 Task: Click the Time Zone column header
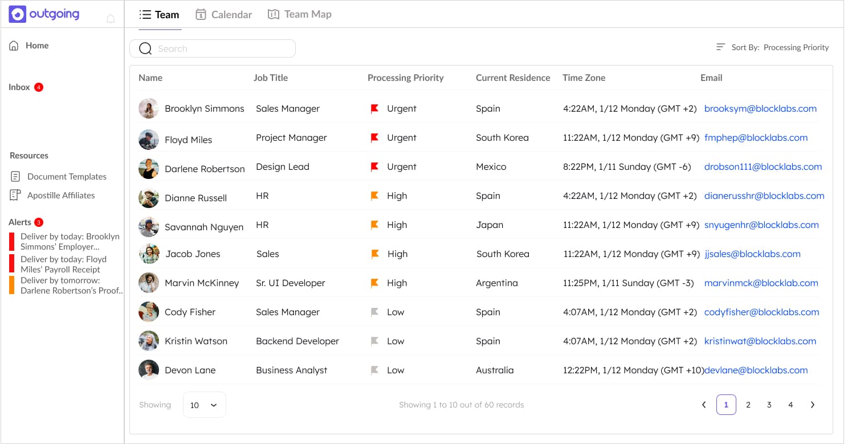point(584,78)
